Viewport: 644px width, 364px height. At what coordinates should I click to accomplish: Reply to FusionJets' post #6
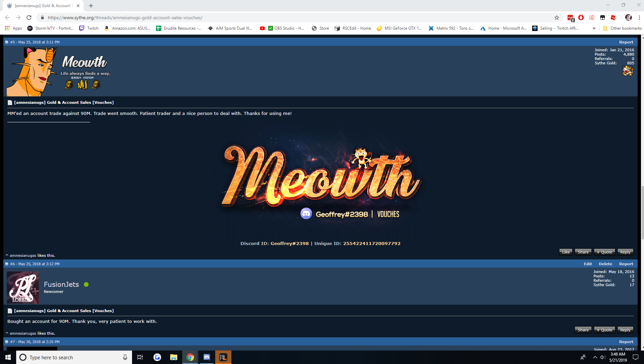625,330
